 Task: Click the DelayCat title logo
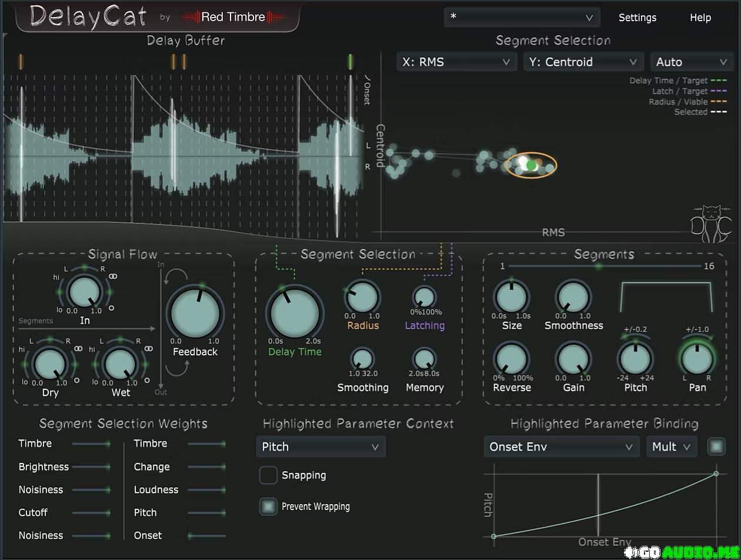88,16
